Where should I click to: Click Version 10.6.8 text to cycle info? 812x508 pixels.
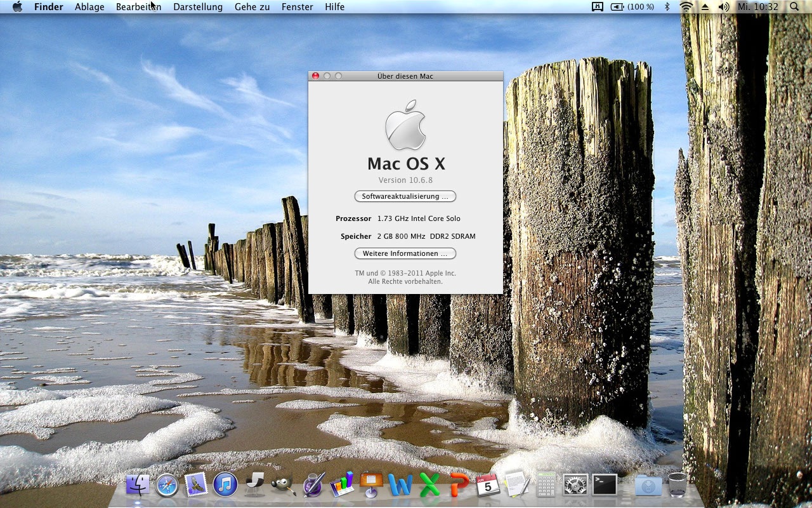405,180
